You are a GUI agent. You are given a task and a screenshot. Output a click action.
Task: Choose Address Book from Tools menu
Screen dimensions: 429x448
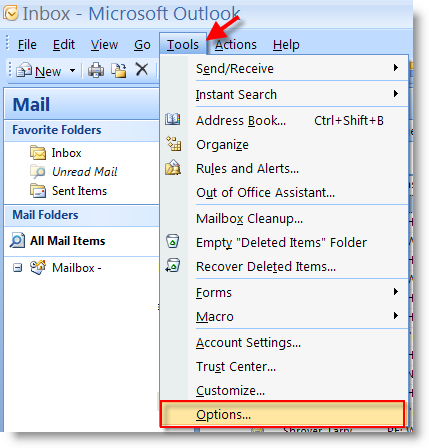[x=284, y=120]
